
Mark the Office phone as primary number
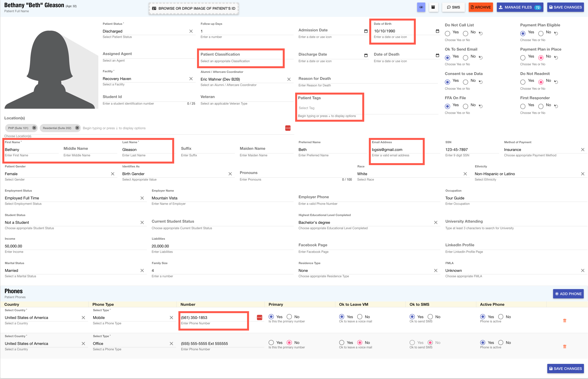pyautogui.click(x=271, y=342)
